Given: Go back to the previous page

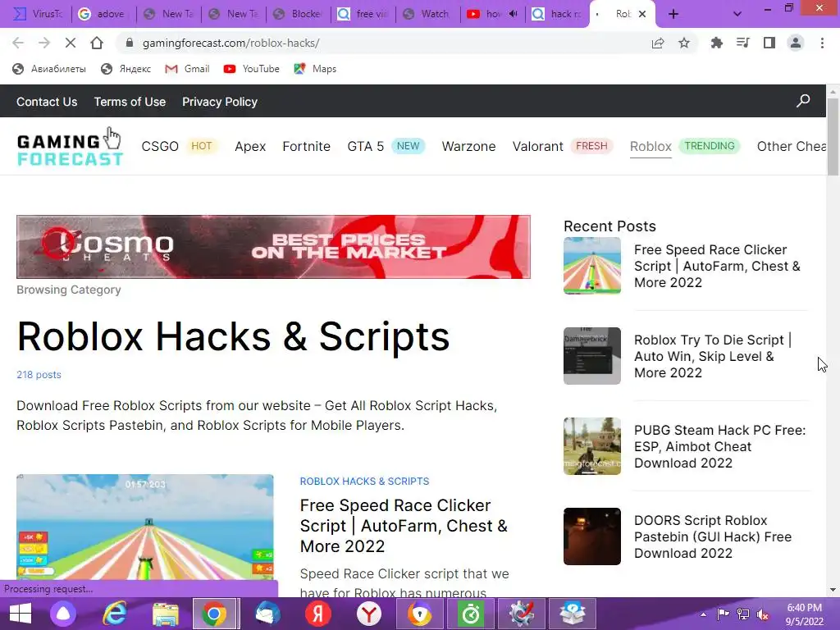Looking at the screenshot, I should (x=18, y=43).
